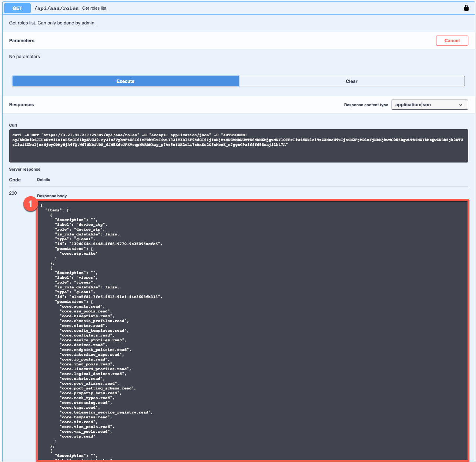Click the Responses section header
The width and height of the screenshot is (476, 462).
[21, 105]
